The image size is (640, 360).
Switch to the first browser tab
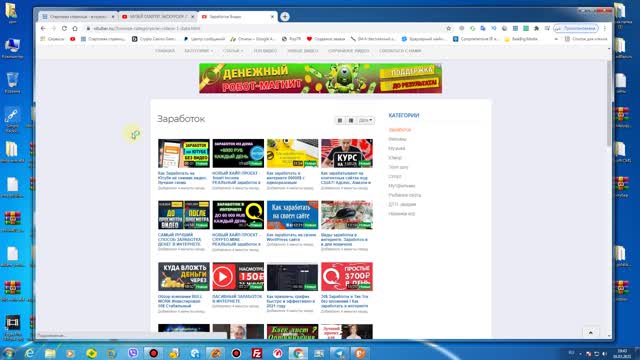(78, 17)
